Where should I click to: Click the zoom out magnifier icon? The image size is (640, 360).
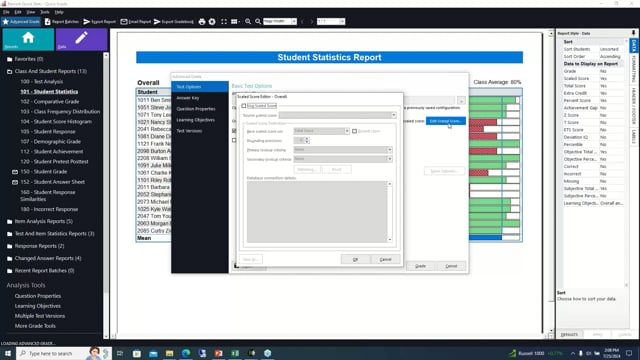click(248, 22)
